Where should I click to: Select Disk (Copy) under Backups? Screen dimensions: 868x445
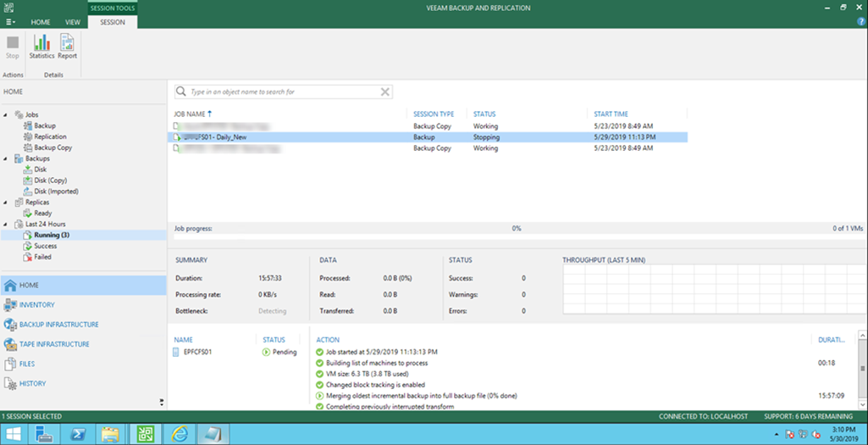(x=50, y=180)
